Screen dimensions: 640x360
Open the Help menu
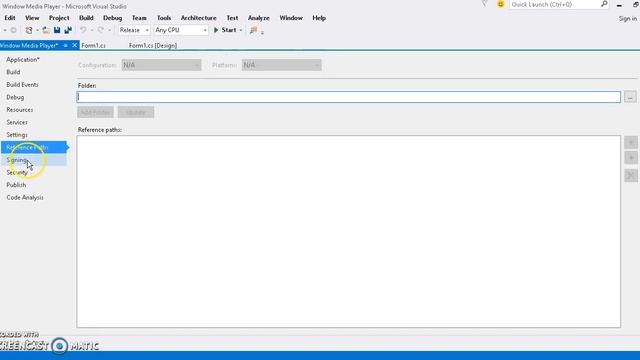click(319, 18)
